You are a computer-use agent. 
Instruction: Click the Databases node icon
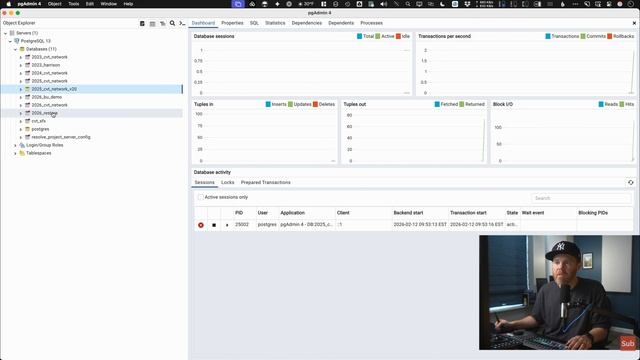(x=22, y=49)
